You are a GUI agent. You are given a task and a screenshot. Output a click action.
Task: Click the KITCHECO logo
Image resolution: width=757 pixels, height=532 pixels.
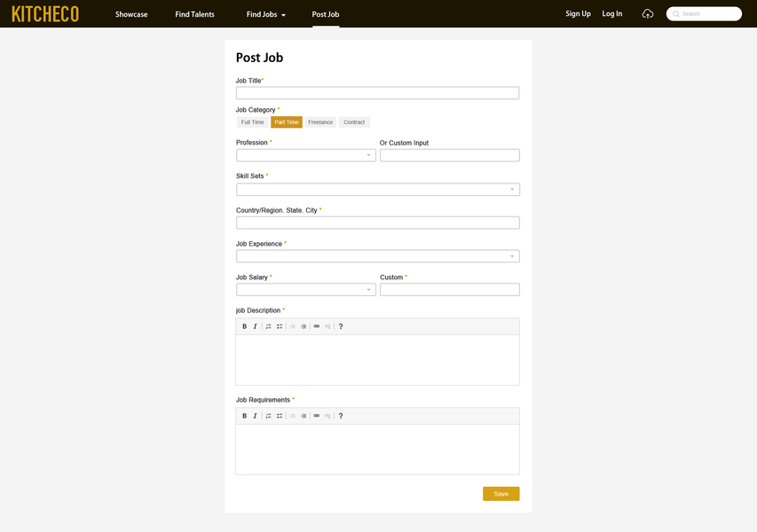click(45, 14)
